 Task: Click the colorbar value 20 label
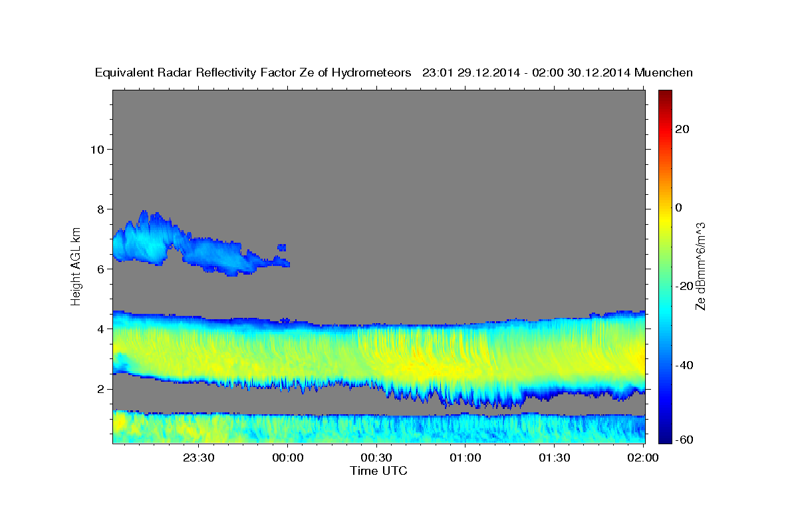coord(683,129)
